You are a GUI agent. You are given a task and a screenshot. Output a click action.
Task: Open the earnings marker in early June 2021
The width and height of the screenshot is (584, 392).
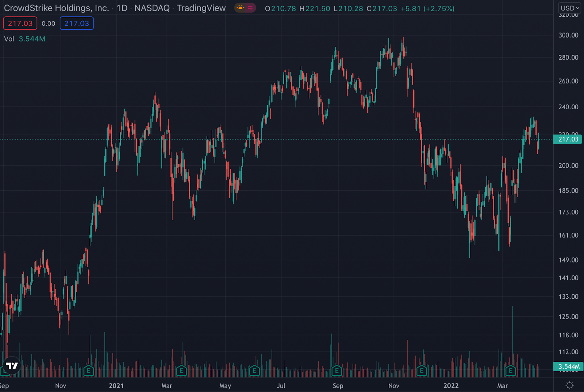pyautogui.click(x=254, y=371)
